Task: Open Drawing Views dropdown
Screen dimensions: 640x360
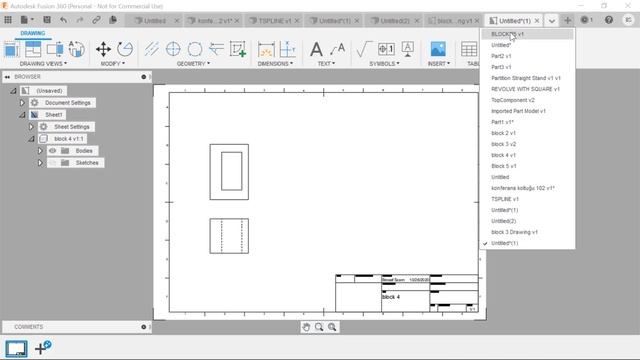Action: point(43,64)
